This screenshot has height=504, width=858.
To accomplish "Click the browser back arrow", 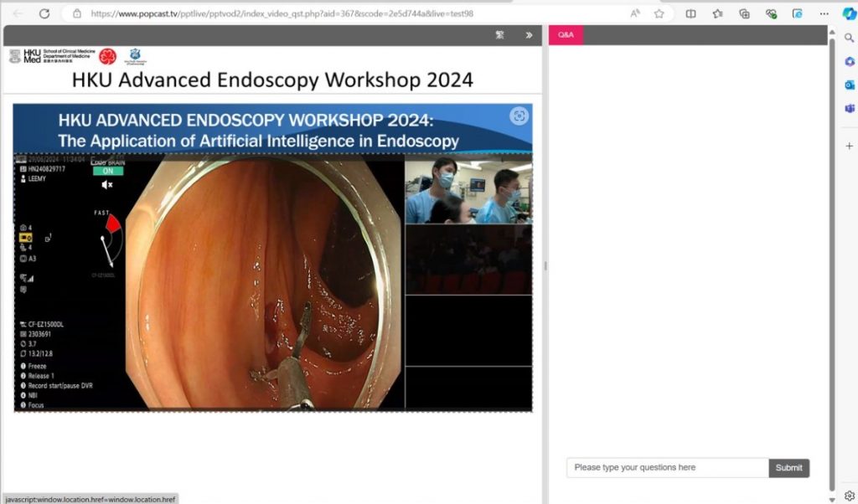I will [18, 13].
